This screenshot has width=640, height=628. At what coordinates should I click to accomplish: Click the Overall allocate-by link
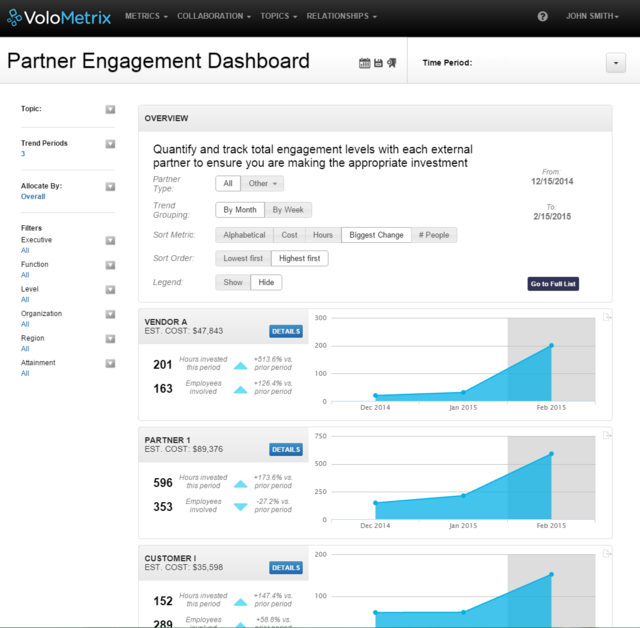[33, 197]
